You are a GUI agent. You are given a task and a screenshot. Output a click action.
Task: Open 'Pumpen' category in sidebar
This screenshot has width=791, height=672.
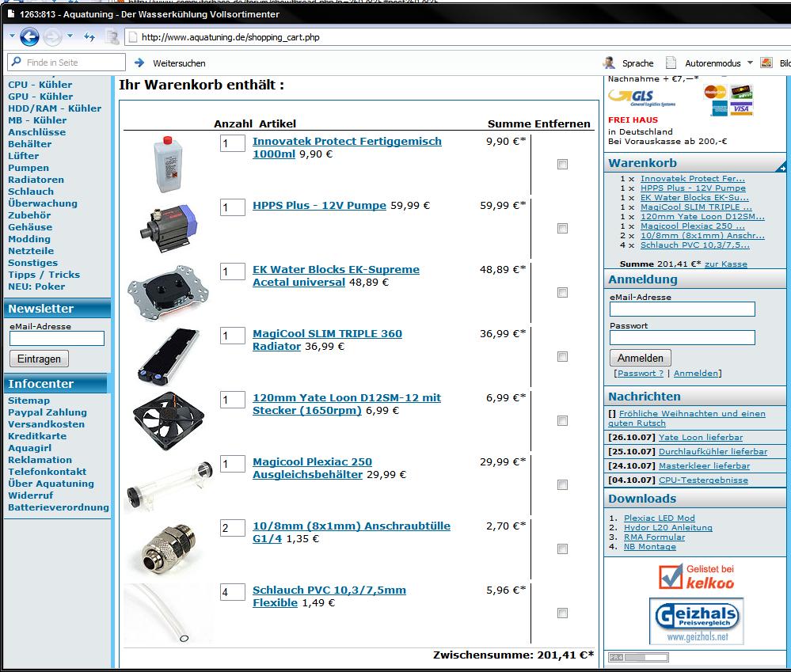pos(29,168)
